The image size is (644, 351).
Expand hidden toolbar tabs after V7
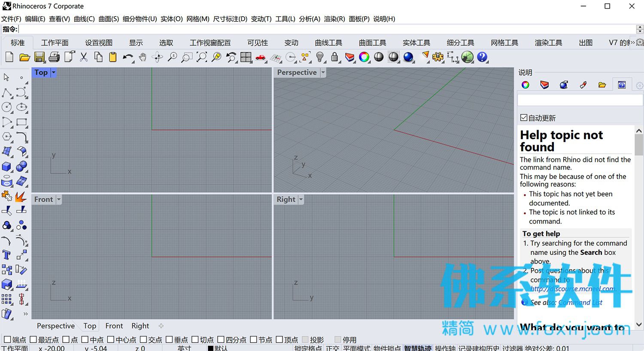tap(632, 42)
